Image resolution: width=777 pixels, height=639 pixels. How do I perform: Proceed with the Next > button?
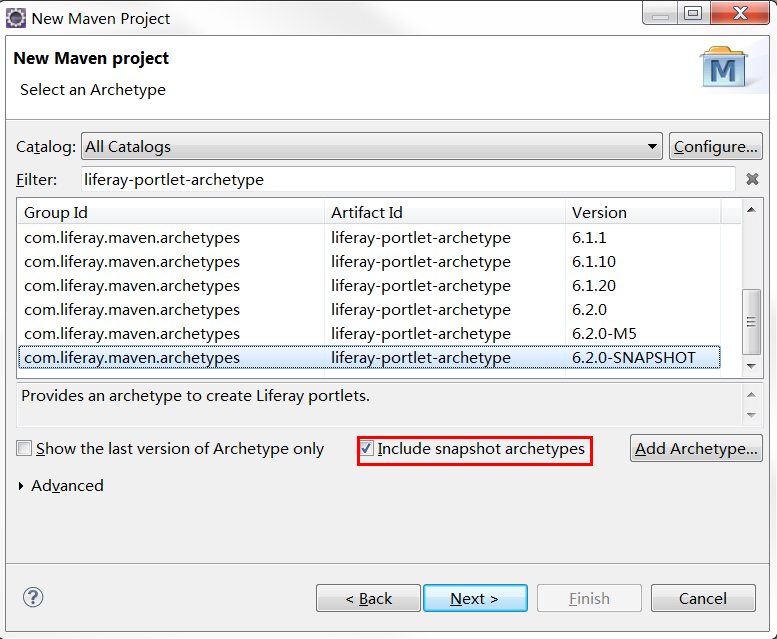[x=475, y=598]
